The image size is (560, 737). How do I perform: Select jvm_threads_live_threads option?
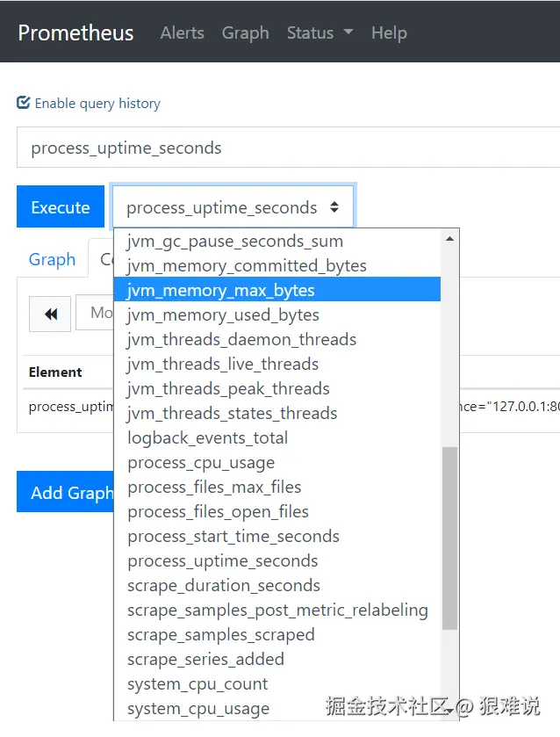click(277, 364)
